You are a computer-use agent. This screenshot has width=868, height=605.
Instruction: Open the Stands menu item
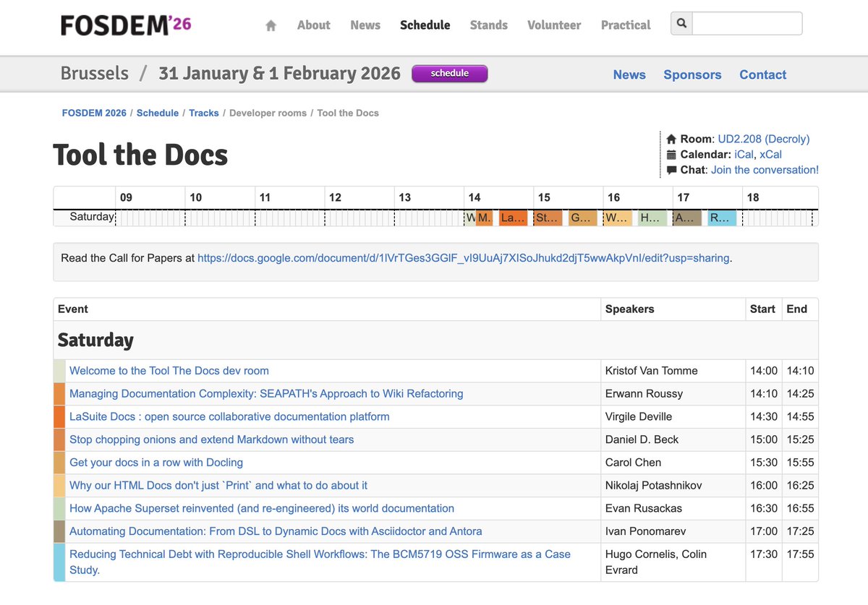pos(489,25)
